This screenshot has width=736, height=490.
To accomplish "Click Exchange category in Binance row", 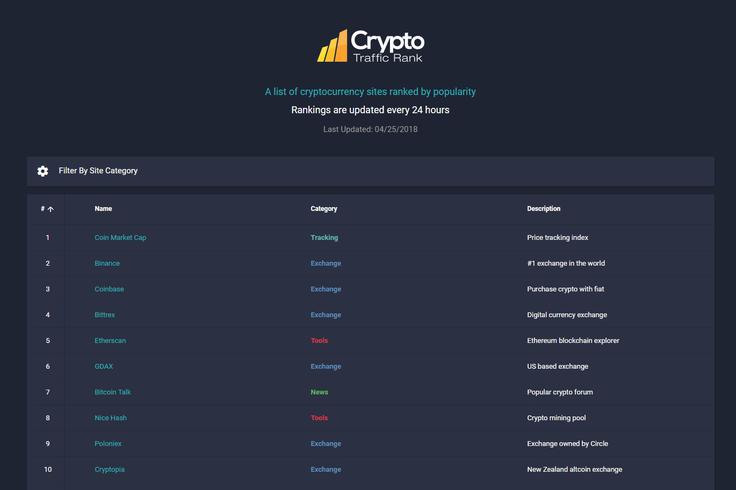I will point(326,263).
